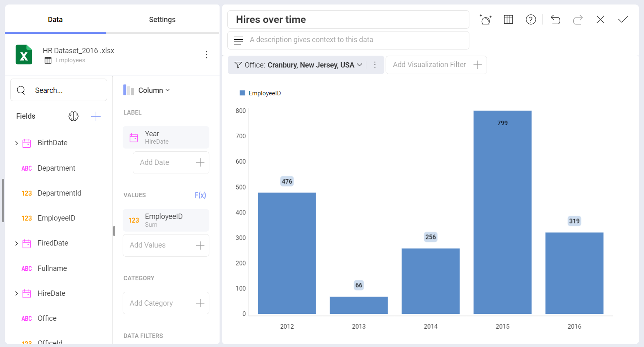The height and width of the screenshot is (347, 644).
Task: Click the AI insights brain icon beside Fields
Action: pyautogui.click(x=74, y=116)
